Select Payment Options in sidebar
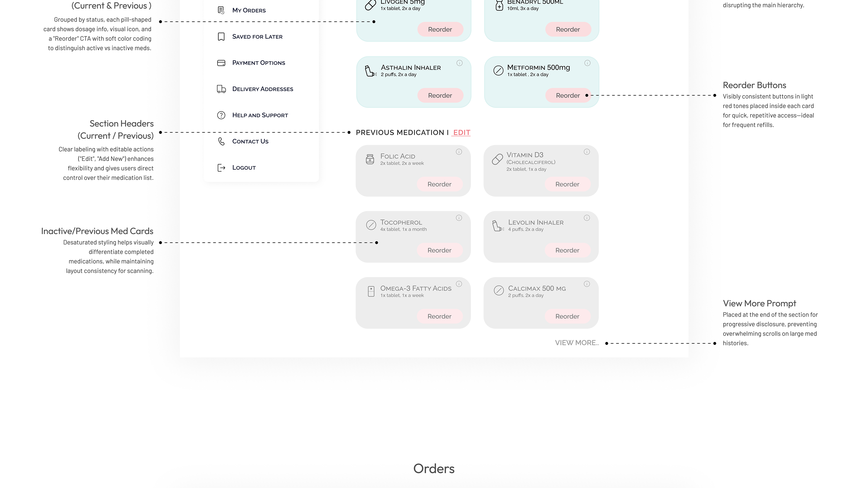The image size is (868, 488). (258, 63)
